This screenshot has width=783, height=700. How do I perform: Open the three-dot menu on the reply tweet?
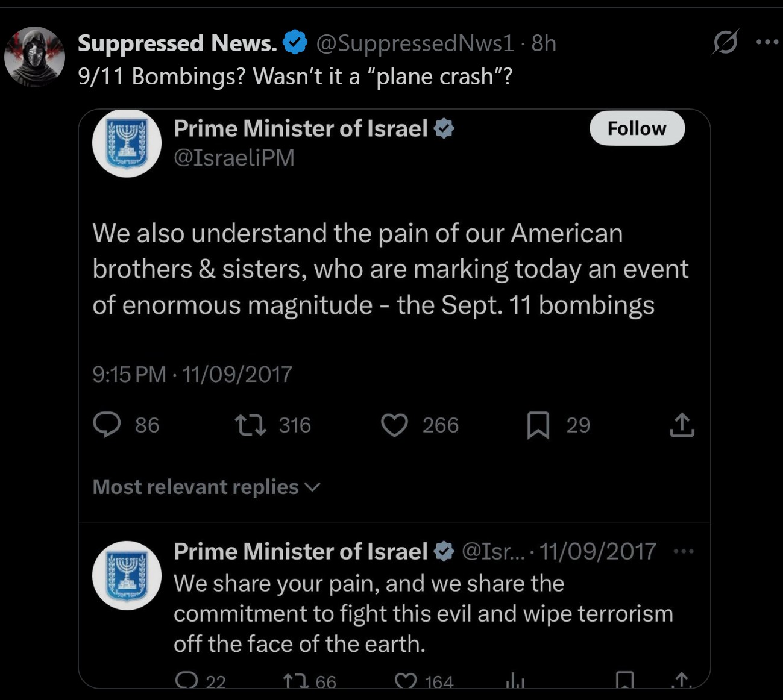coord(683,551)
